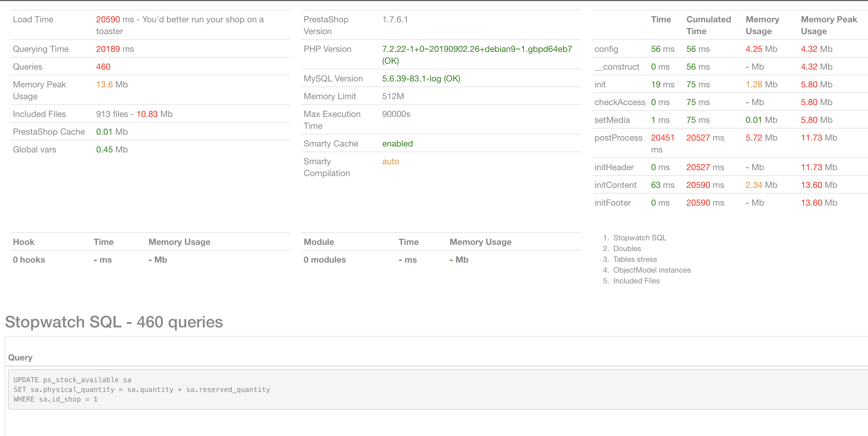Click the Query column header
The image size is (868, 436).
coord(20,358)
